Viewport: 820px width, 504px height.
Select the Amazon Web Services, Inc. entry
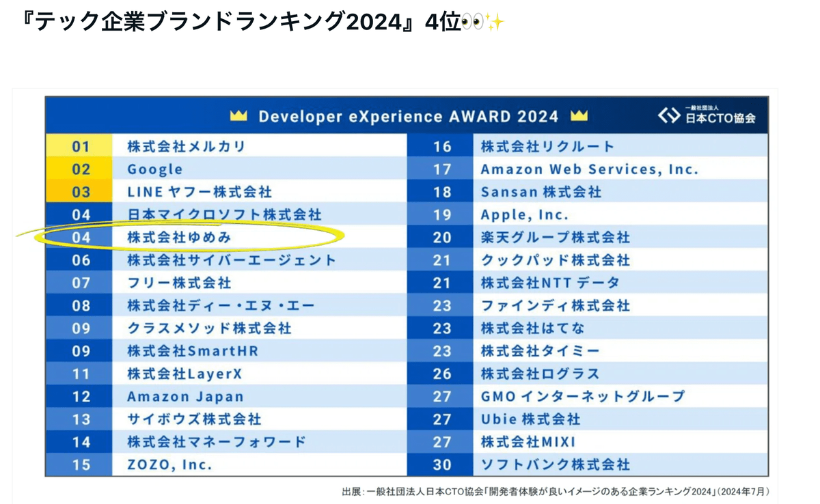589,169
